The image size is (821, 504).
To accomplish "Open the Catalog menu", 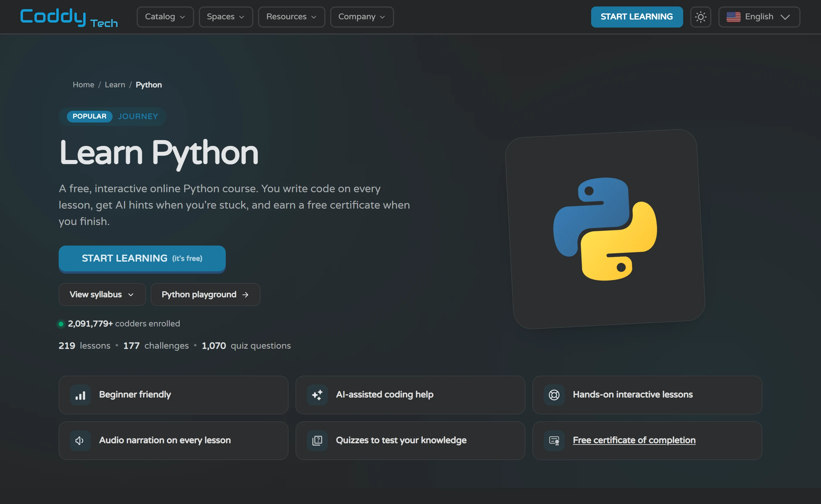I will pyautogui.click(x=165, y=17).
